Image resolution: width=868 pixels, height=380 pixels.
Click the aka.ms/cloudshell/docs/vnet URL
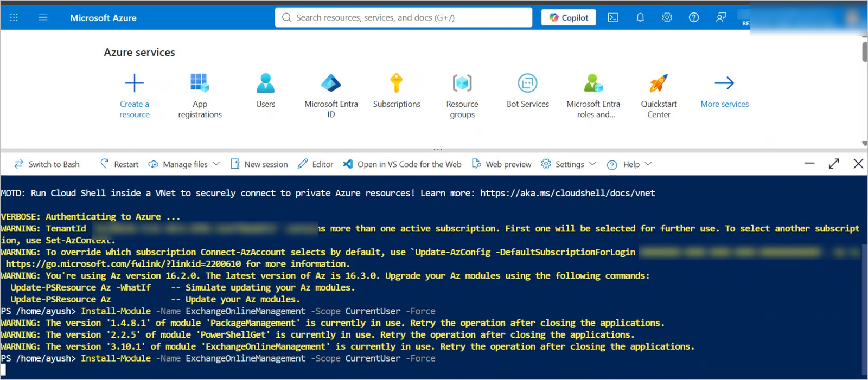pyautogui.click(x=567, y=193)
